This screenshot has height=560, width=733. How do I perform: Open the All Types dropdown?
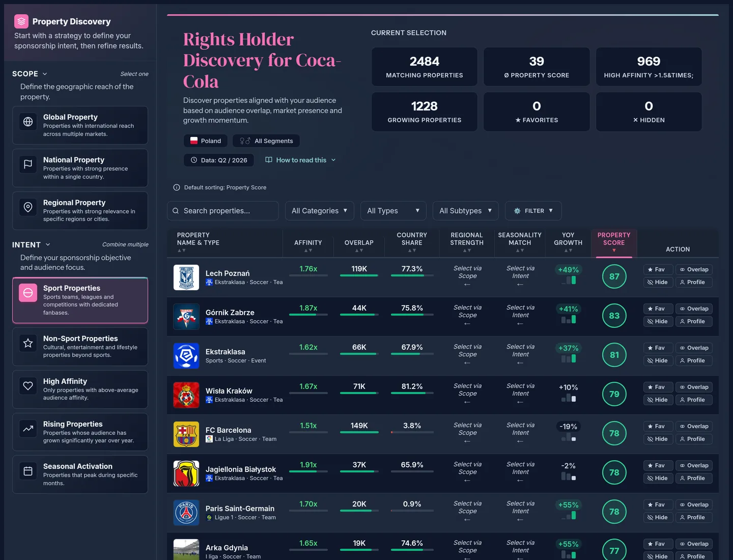393,211
